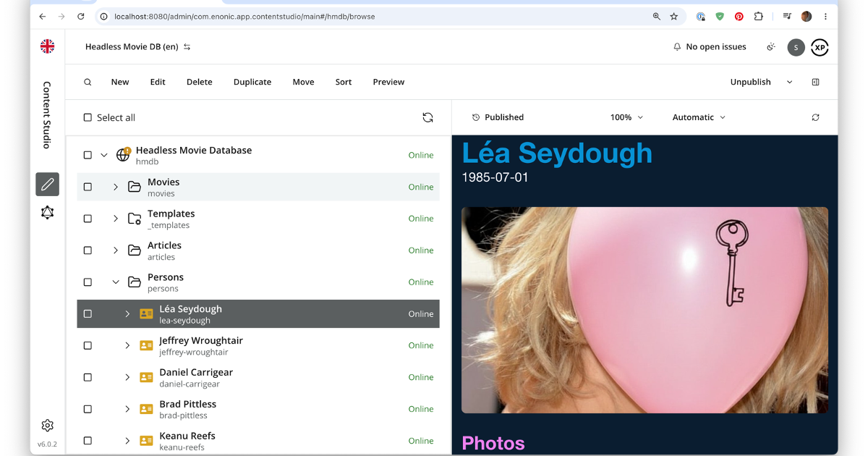Image resolution: width=868 pixels, height=456 pixels.
Task: Click the person card icon of Daniel Carrigear
Action: coord(146,377)
